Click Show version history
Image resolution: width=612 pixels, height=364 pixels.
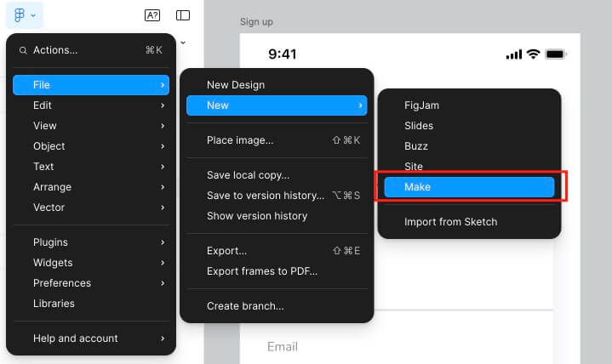coord(257,216)
